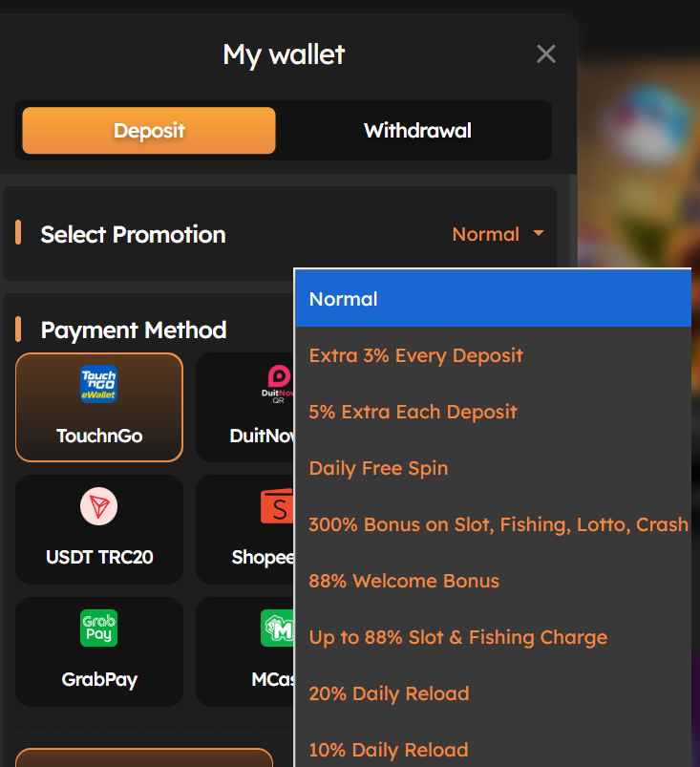This screenshot has height=767, width=700.
Task: Pick the 5% Extra Each Deposit option
Action: pos(493,412)
